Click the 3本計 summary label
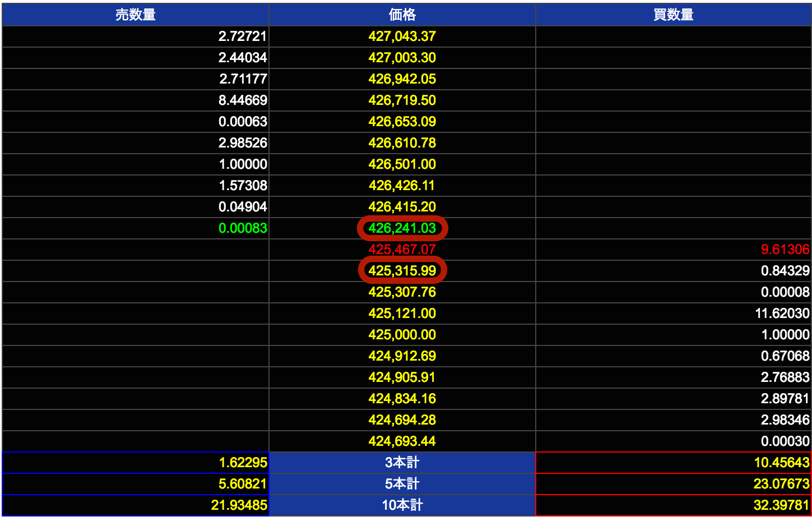Viewport: 812px width, 521px height. (x=402, y=463)
